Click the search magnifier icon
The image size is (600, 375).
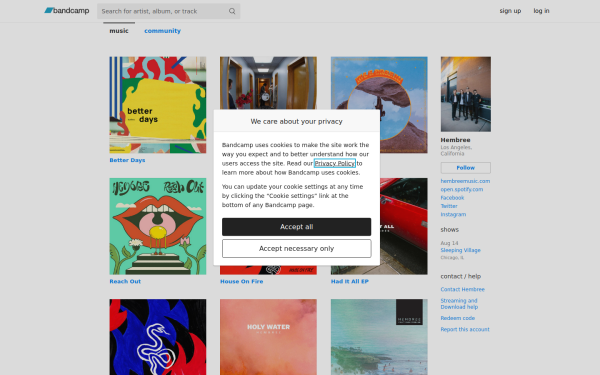tap(232, 11)
